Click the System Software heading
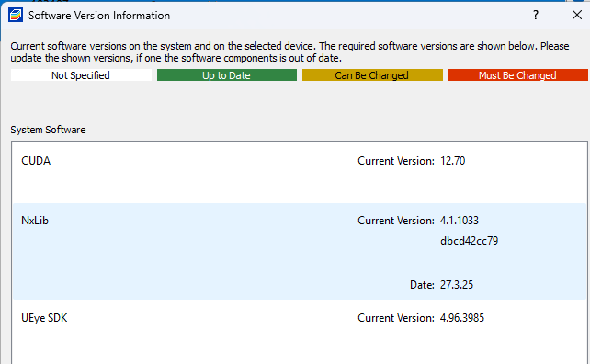The height and width of the screenshot is (364, 590). pos(48,130)
